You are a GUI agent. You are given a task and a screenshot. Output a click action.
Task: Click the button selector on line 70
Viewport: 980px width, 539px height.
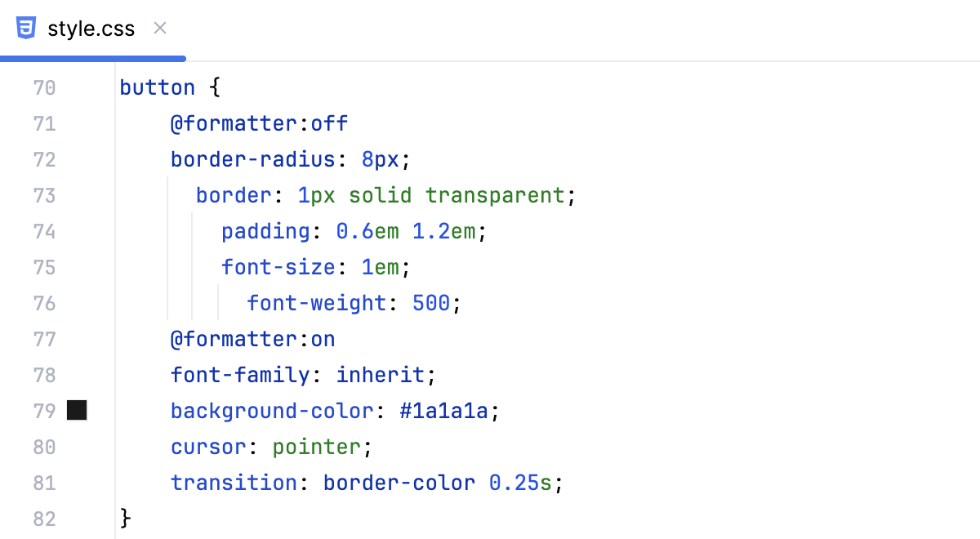tap(157, 87)
